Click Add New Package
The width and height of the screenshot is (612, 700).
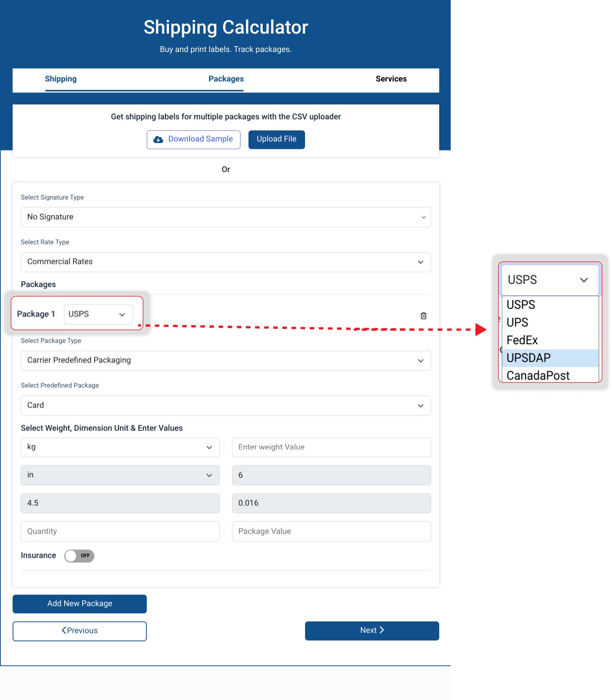point(79,604)
